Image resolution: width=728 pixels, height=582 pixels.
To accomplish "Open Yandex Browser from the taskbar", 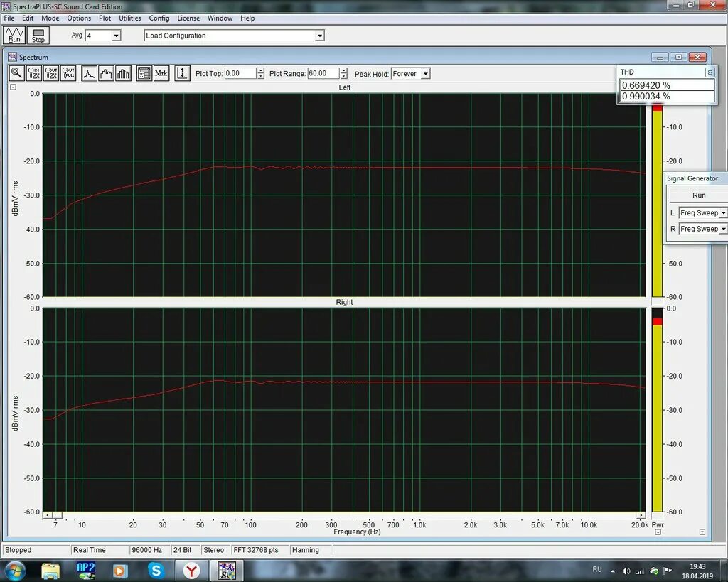I will click(x=191, y=571).
